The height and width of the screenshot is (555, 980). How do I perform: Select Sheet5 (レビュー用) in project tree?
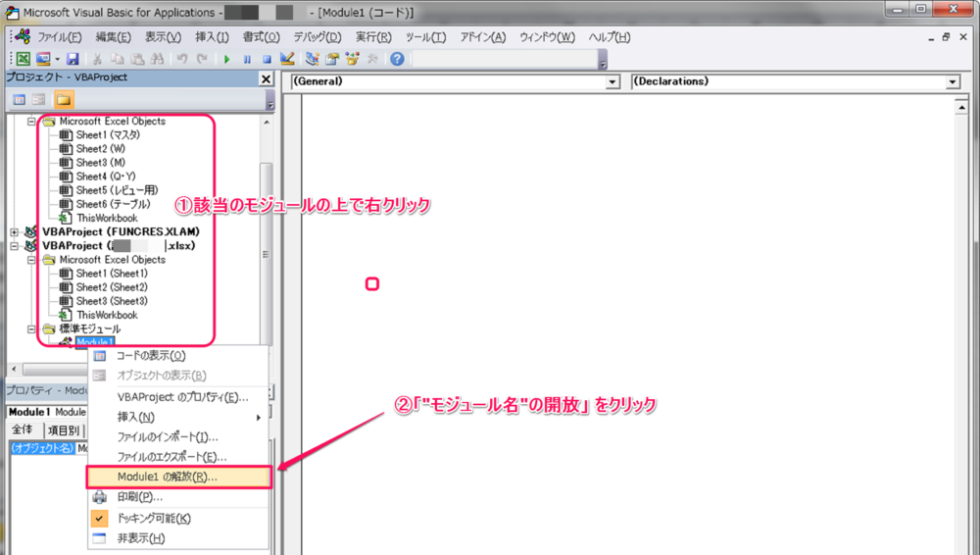point(117,190)
